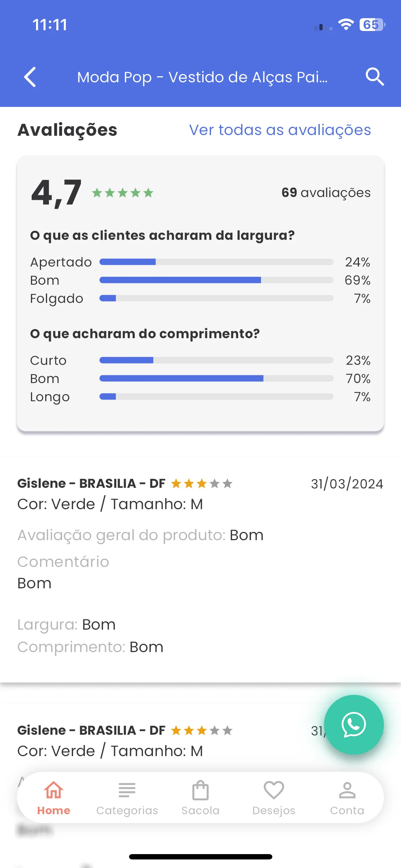Tap the Apertado 24% width bar

[216, 262]
